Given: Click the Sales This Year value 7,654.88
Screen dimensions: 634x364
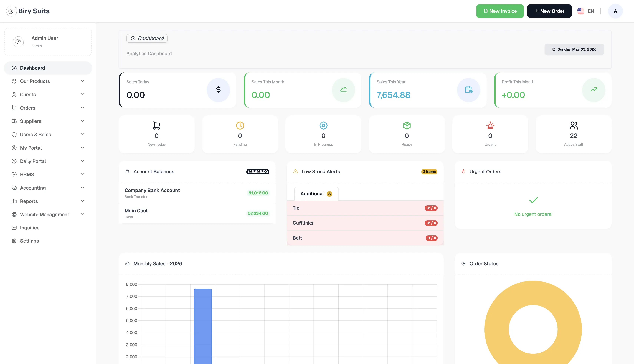Looking at the screenshot, I should click(393, 95).
